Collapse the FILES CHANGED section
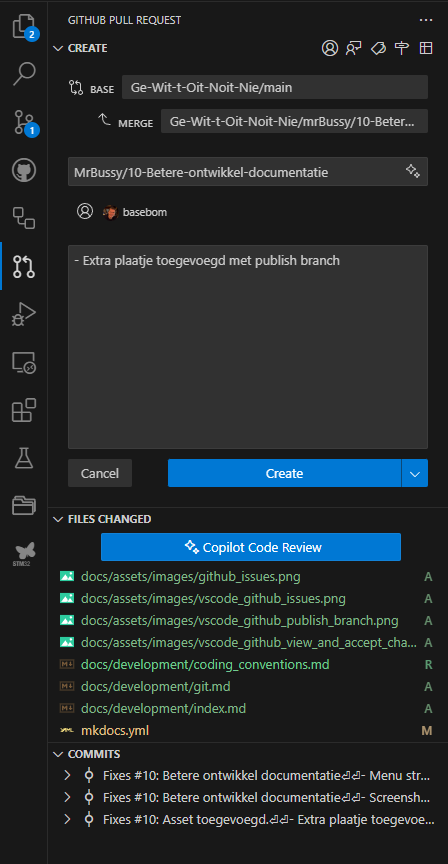 click(x=58, y=519)
